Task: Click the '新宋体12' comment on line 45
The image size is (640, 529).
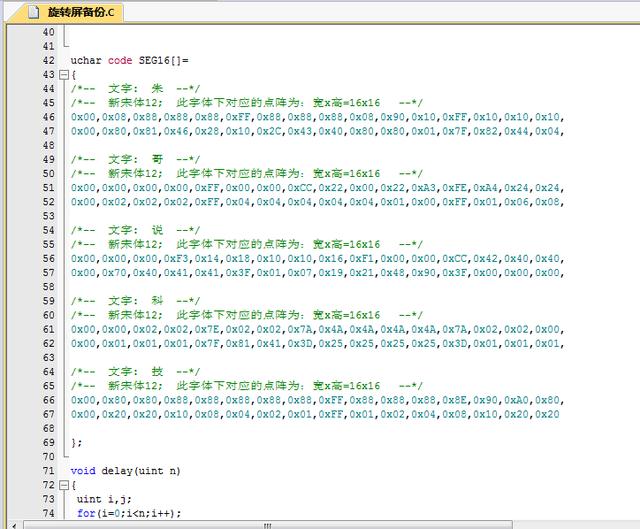Action: click(x=135, y=103)
